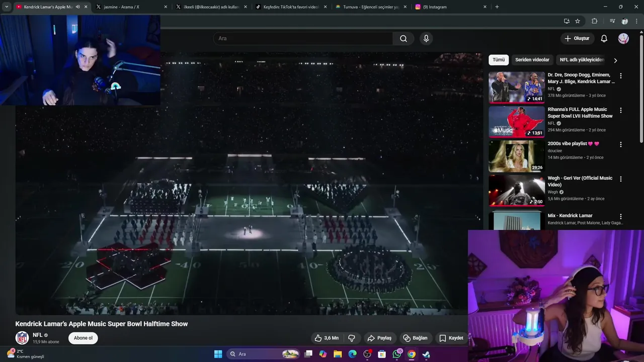Open Steam from taskbar
Viewport: 644px width, 362px height.
point(426,354)
